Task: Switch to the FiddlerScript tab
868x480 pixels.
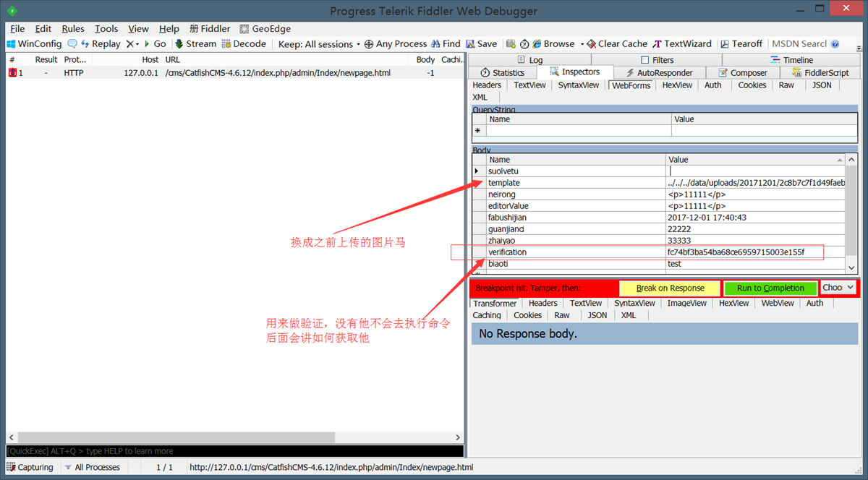Action: coord(820,72)
